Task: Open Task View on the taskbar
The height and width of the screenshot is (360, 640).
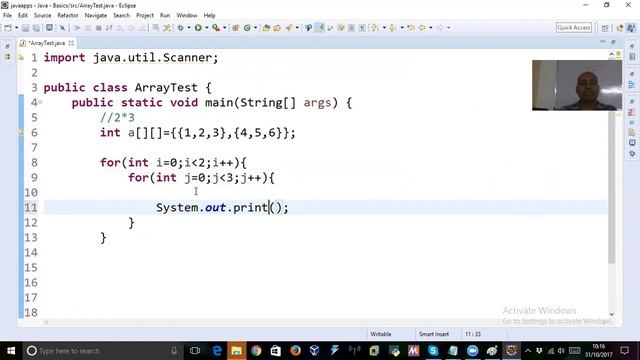Action: coord(195,351)
